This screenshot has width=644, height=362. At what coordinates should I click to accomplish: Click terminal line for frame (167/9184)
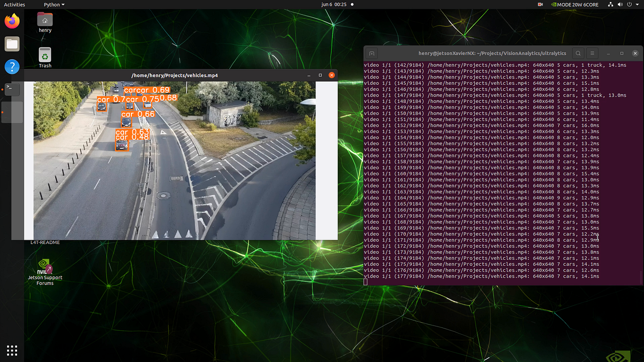[x=482, y=216]
